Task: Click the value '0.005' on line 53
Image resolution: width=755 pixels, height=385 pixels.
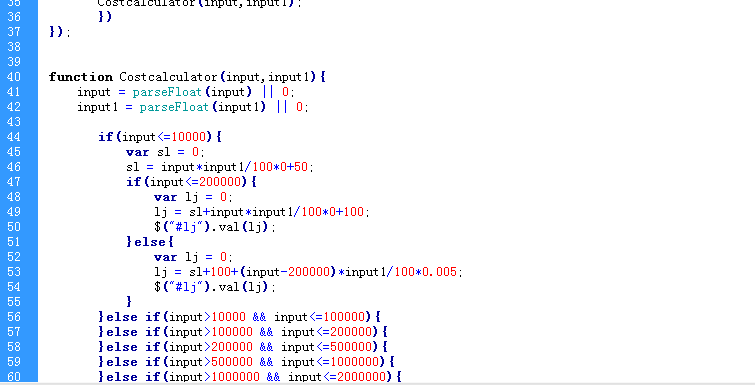Action: click(439, 272)
